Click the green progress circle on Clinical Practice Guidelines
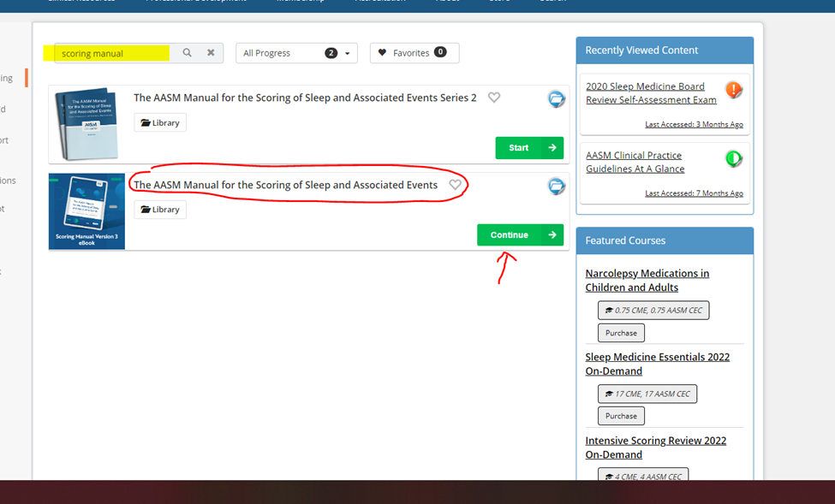The height and width of the screenshot is (504, 835). coord(734,157)
